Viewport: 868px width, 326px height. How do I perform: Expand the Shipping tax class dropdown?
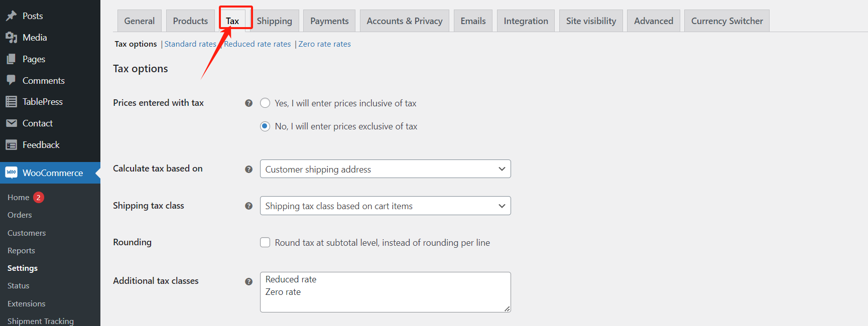(x=385, y=206)
